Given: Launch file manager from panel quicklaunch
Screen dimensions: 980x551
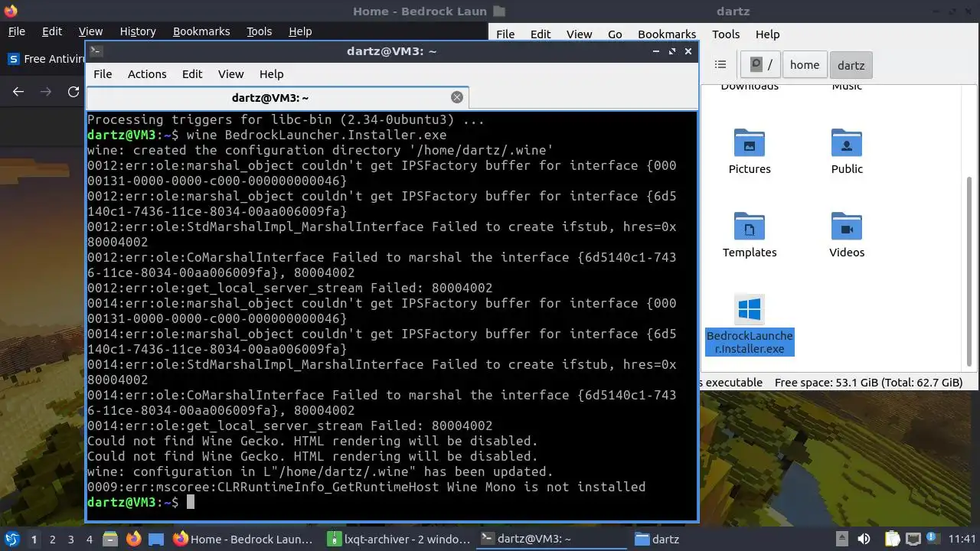Looking at the screenshot, I should 109,539.
